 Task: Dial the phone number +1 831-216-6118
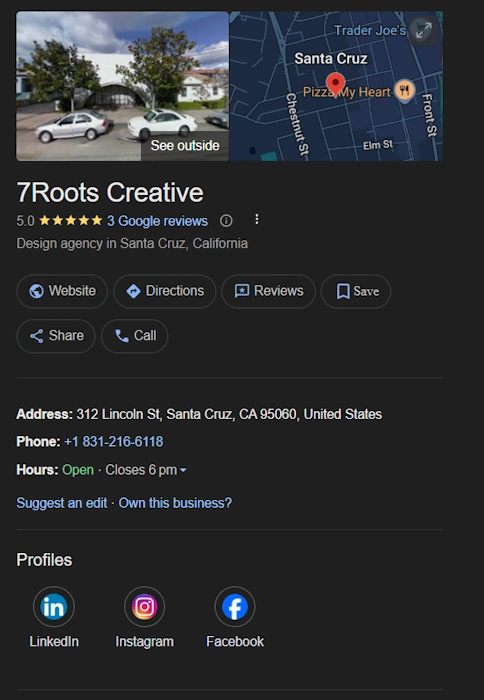[114, 442]
